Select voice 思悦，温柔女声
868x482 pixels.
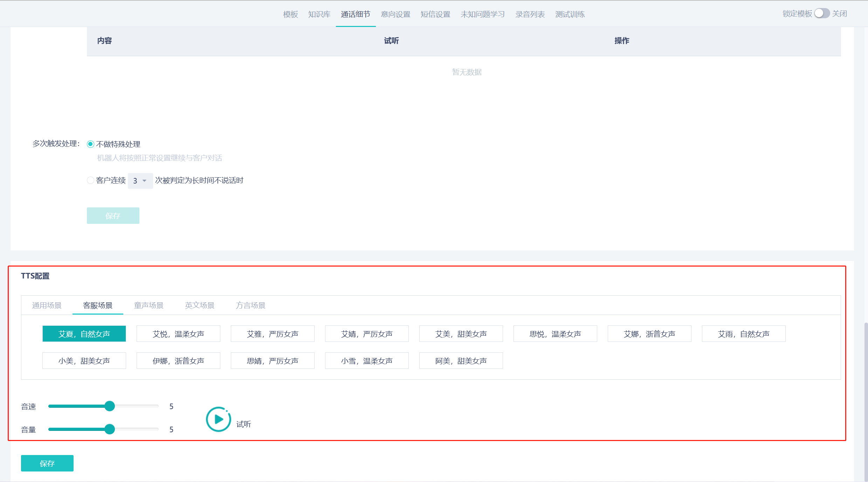click(x=555, y=333)
